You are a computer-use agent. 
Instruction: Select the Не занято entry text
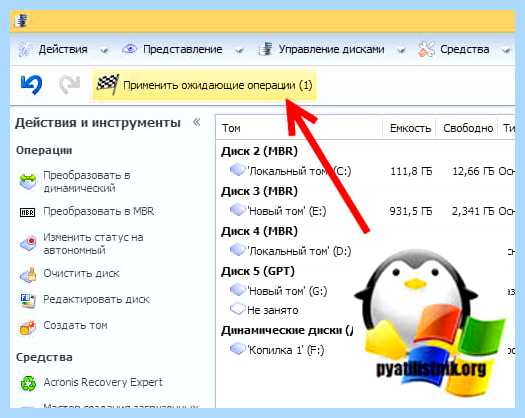pos(273,310)
